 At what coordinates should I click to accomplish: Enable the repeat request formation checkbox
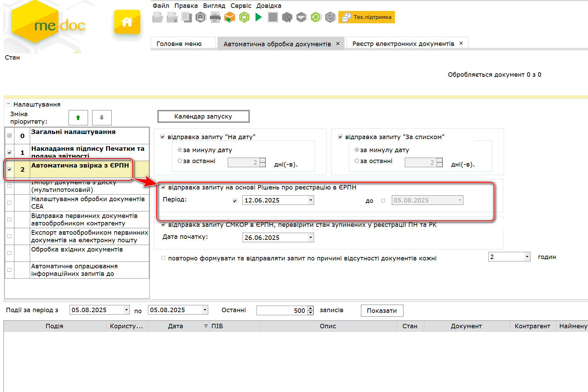(x=163, y=258)
